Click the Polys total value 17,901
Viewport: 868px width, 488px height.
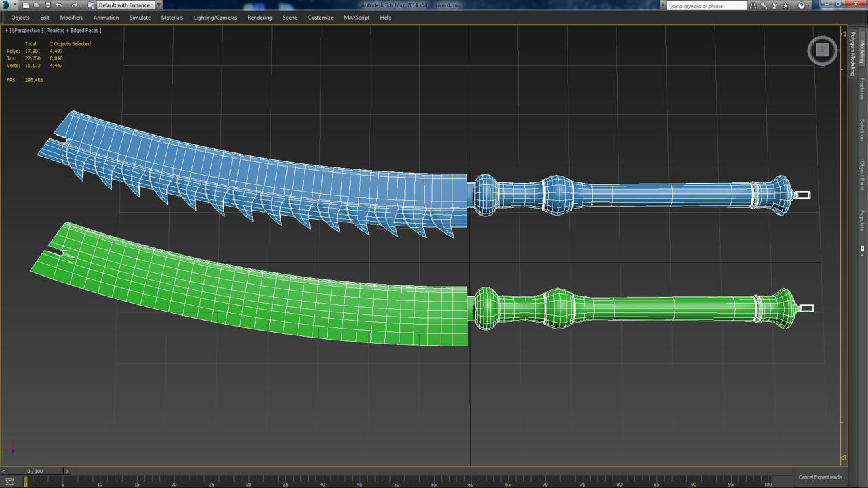[33, 51]
